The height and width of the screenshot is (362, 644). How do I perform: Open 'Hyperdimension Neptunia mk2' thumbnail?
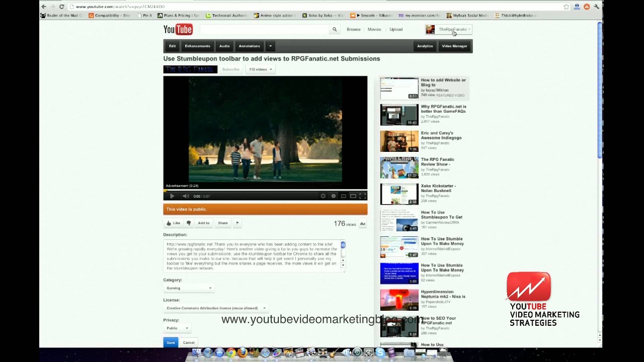[399, 300]
